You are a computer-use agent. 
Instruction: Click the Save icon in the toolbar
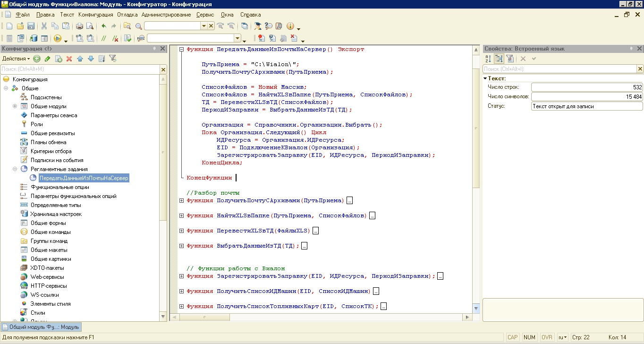pos(31,26)
